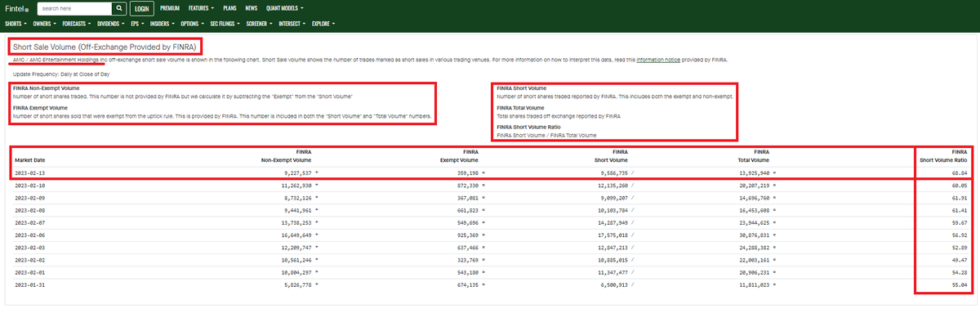The image size is (980, 309).
Task: Expand the EXPLORE dropdown menu
Action: [x=323, y=24]
